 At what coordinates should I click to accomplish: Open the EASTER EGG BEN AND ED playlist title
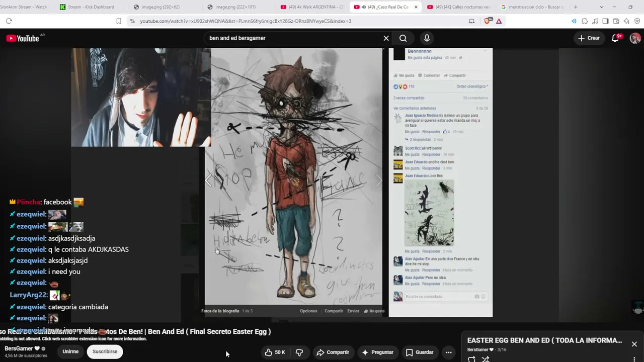coord(544,340)
